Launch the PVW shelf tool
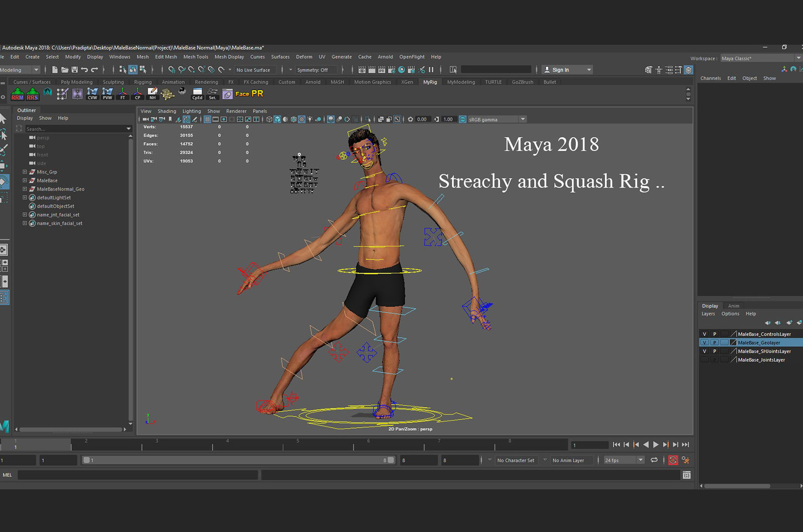803x532 pixels. tap(107, 94)
